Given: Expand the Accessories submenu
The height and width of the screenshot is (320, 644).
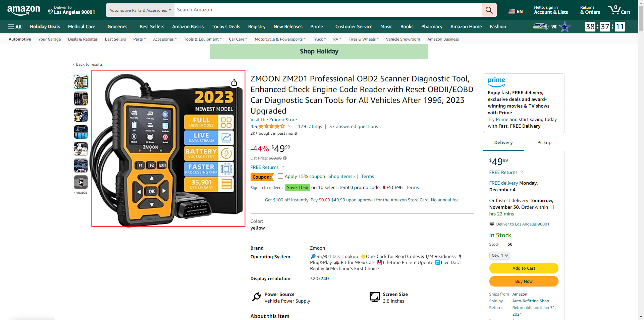Looking at the screenshot, I should tap(165, 39).
